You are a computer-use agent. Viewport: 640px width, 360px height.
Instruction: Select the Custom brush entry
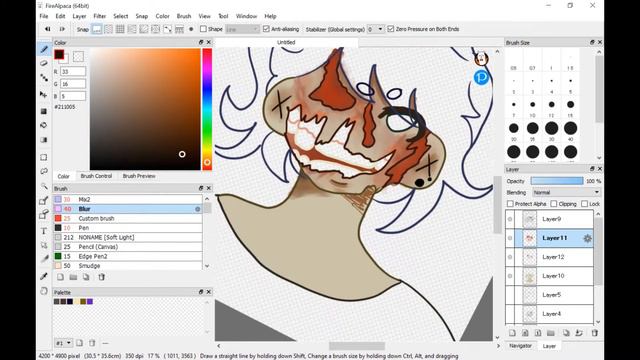tap(128, 218)
